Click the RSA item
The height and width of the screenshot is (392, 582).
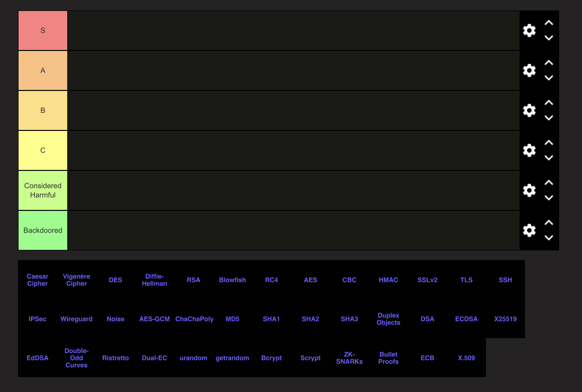194,280
